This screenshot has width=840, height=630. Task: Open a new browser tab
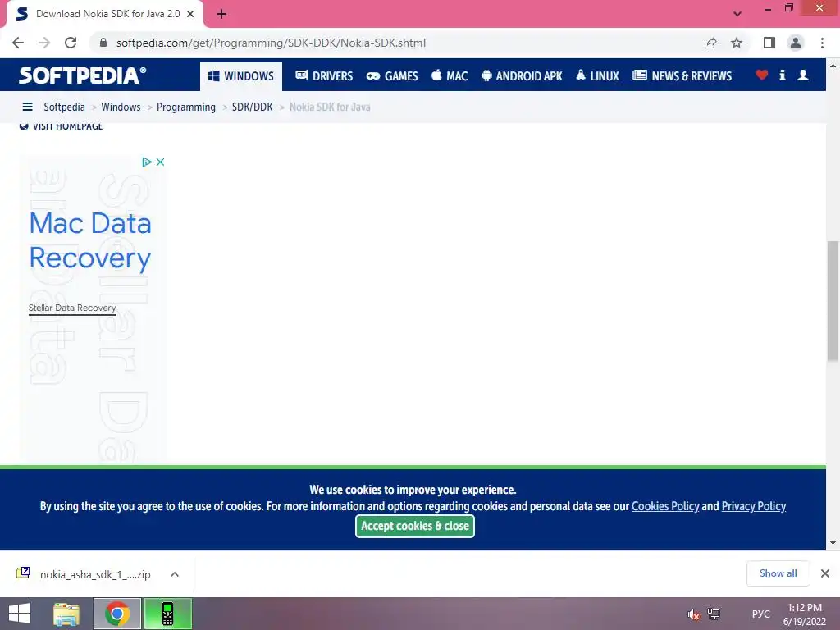pyautogui.click(x=221, y=14)
